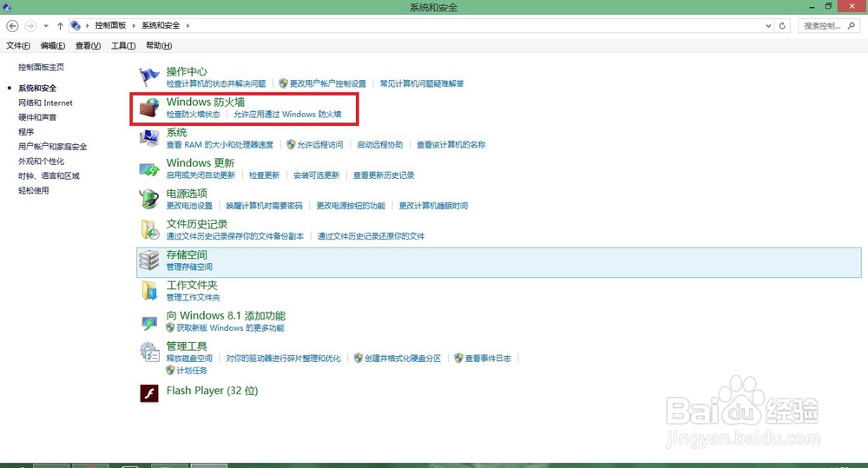Click 检查防火墙状态 link
Image resolution: width=868 pixels, height=468 pixels.
pos(194,114)
